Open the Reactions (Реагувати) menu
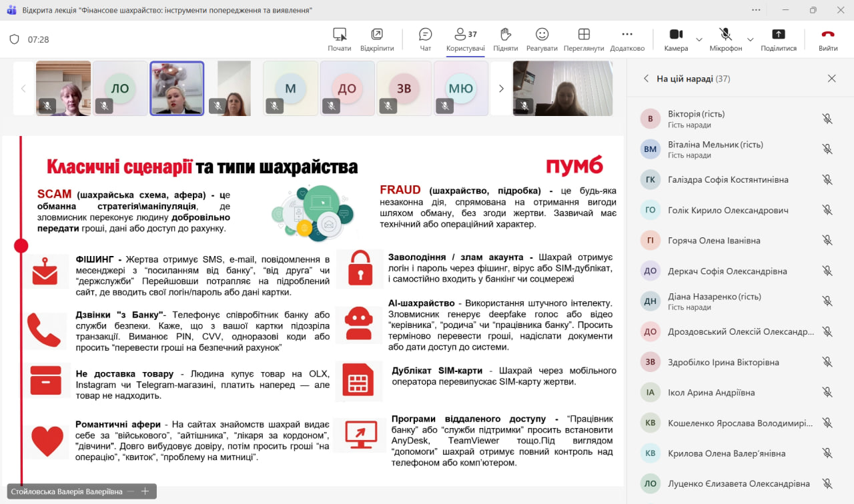Viewport: 854px width, 504px height. click(542, 39)
